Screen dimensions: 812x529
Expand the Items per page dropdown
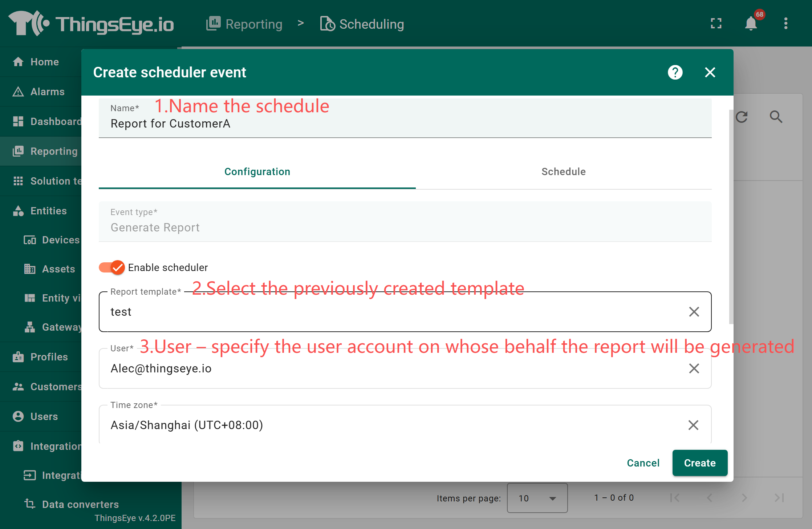[537, 498]
